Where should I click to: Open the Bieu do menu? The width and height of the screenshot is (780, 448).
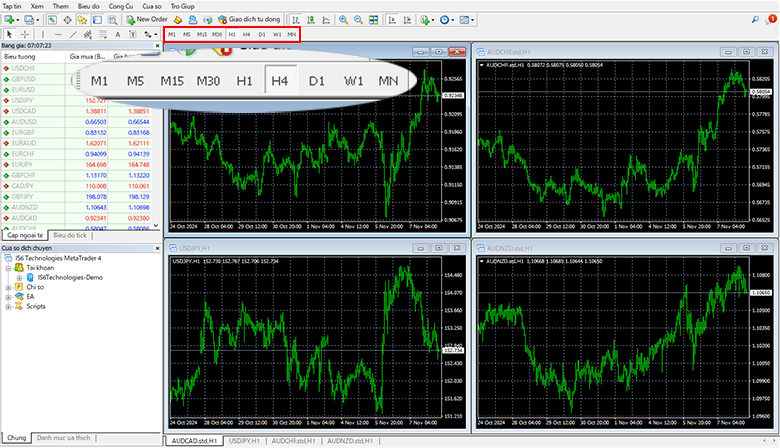click(x=89, y=6)
